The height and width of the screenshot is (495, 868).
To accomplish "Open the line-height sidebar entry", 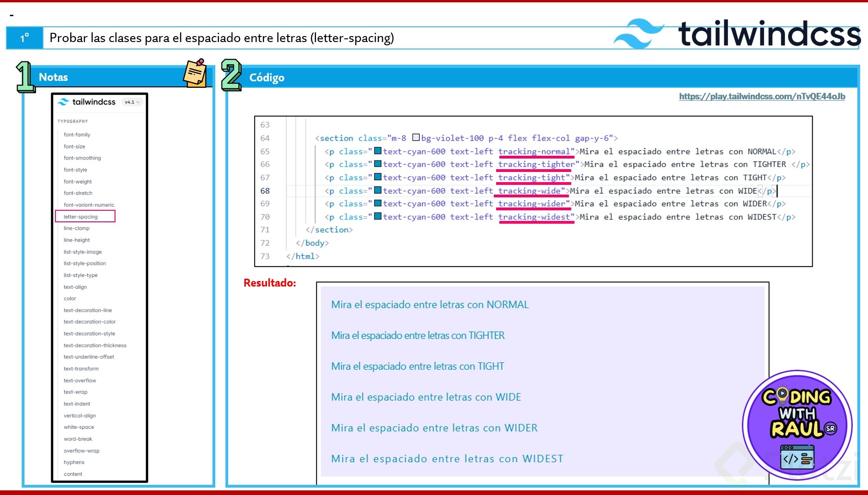I will pos(77,240).
